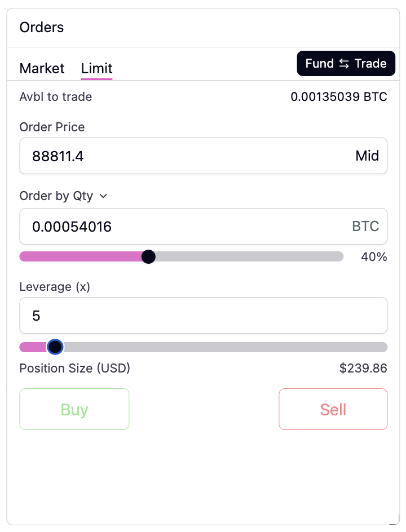Switch to the Market tab
This screenshot has height=532, width=406.
[42, 69]
